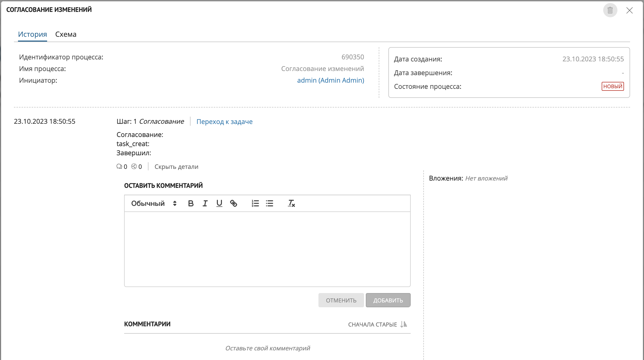Close the Согласование изменений dialog
Viewport: 644px width, 360px height.
point(629,10)
